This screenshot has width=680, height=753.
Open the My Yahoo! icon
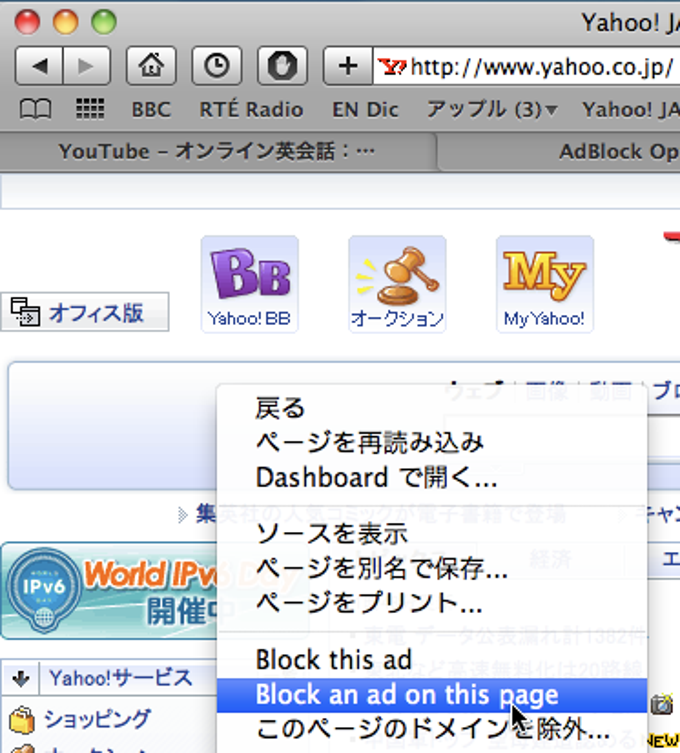pos(545,284)
